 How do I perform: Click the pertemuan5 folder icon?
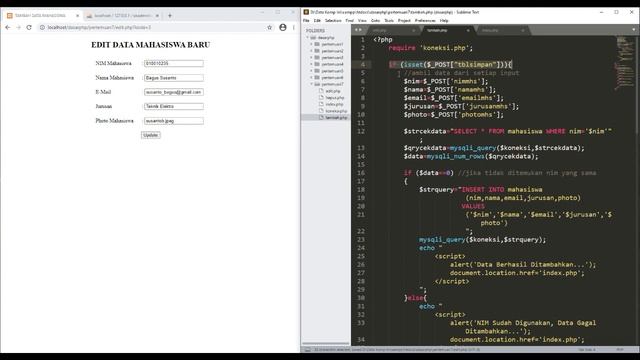(317, 71)
